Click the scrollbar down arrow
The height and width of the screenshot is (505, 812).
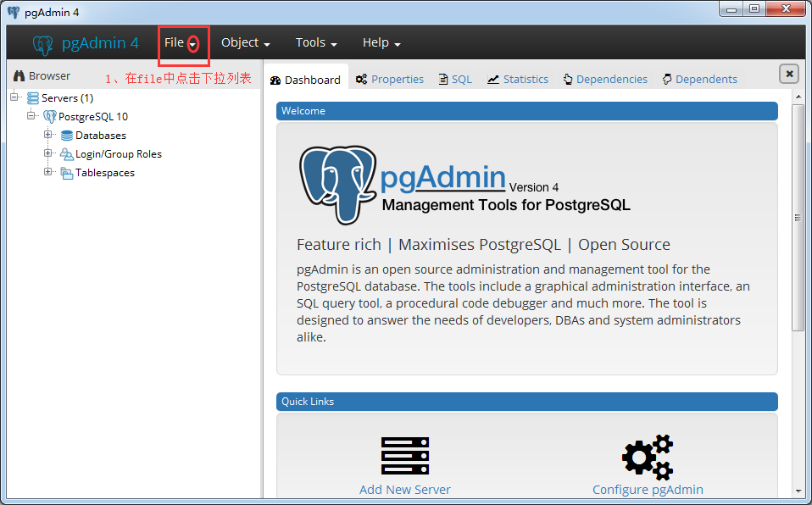(x=798, y=491)
